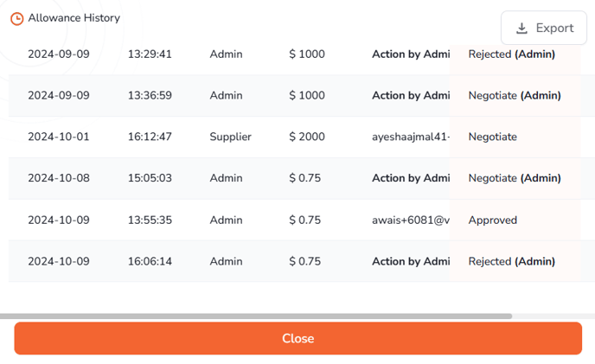Click $ 1000 in the 13:29:41 row
The height and width of the screenshot is (364, 595).
coord(307,54)
